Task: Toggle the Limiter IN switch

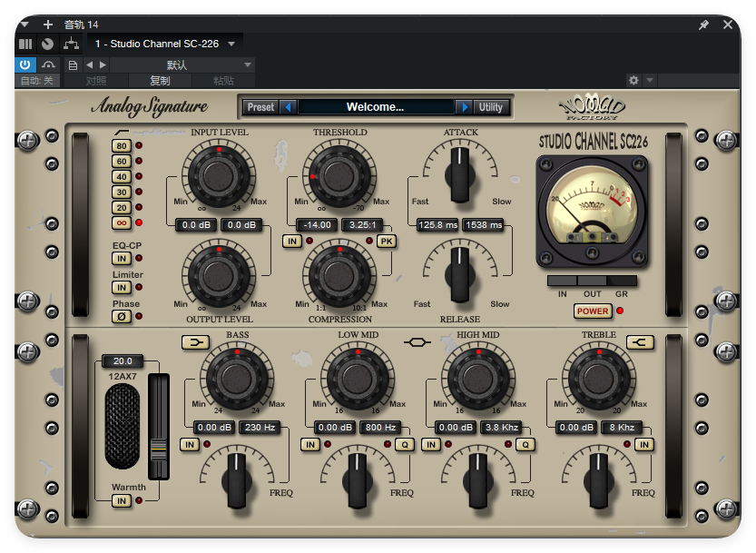Action: [122, 288]
